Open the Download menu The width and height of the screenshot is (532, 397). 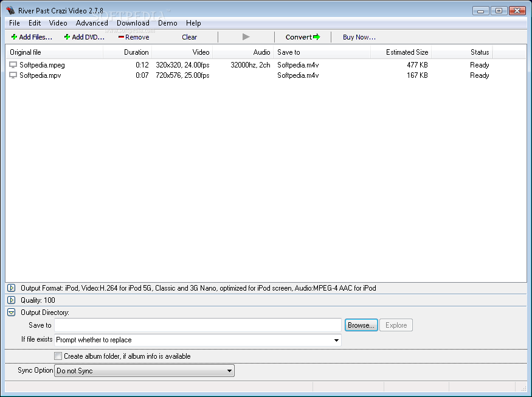coord(133,23)
